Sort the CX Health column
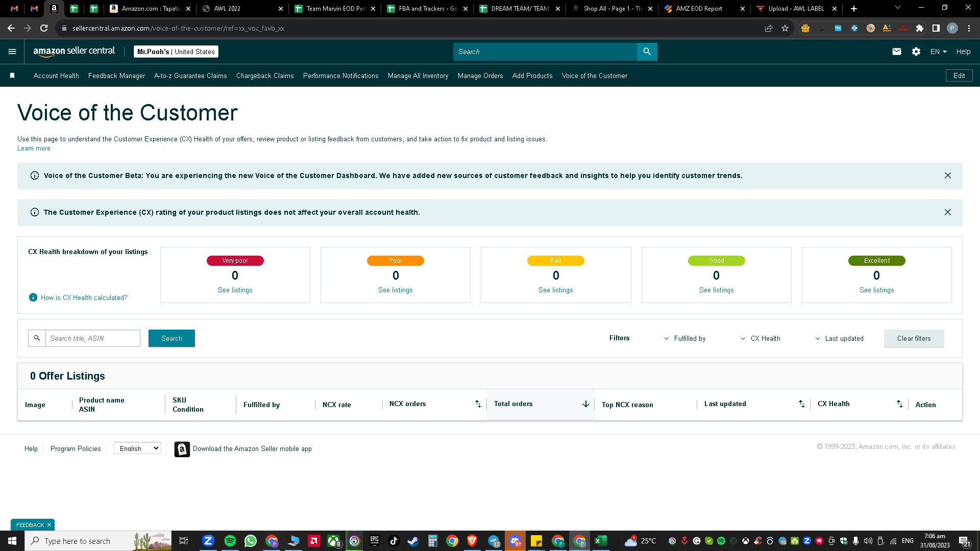980x551 pixels. click(x=900, y=404)
